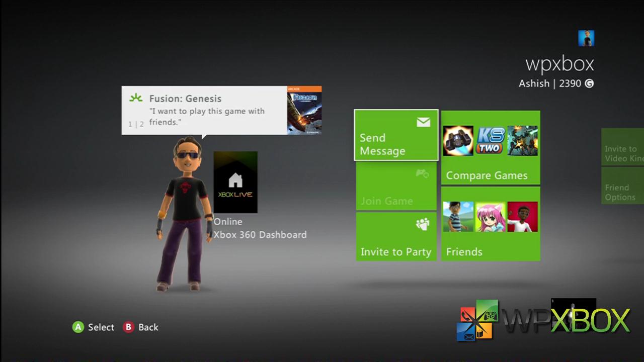Select the Join Game tile

pyautogui.click(x=396, y=186)
